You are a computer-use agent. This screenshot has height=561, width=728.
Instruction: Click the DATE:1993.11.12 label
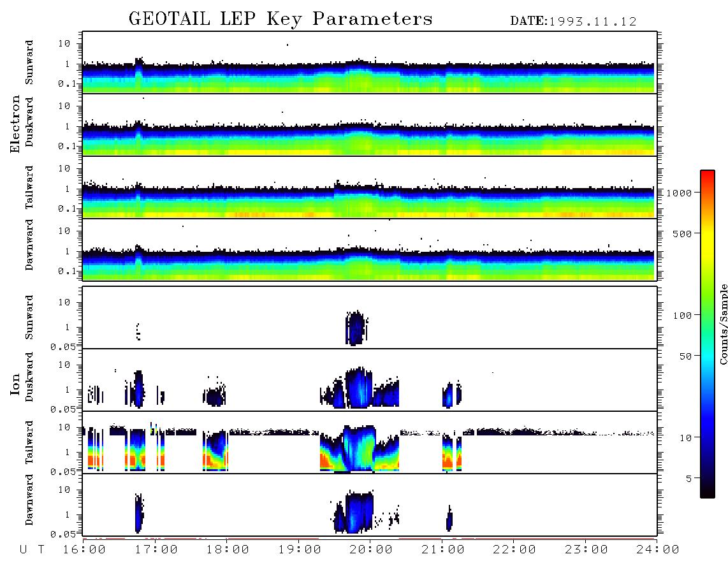click(x=573, y=21)
